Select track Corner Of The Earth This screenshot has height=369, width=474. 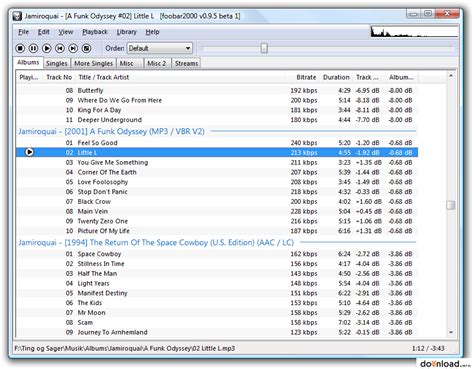(x=217, y=172)
